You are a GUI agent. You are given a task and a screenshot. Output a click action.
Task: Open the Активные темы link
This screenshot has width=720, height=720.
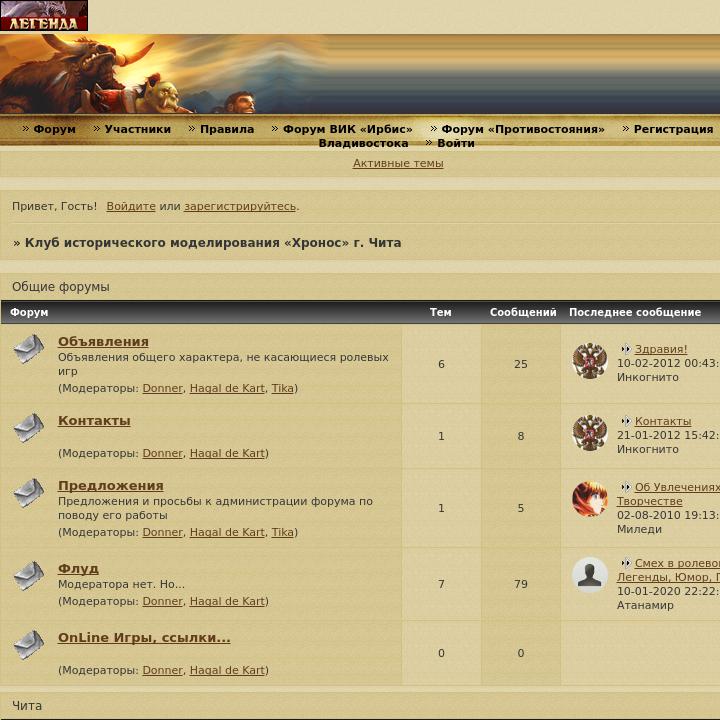coord(398,163)
